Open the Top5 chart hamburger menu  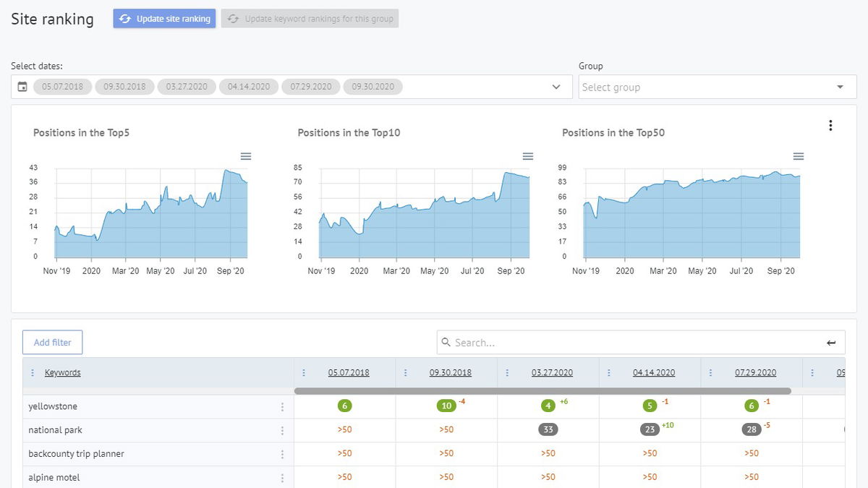point(246,155)
